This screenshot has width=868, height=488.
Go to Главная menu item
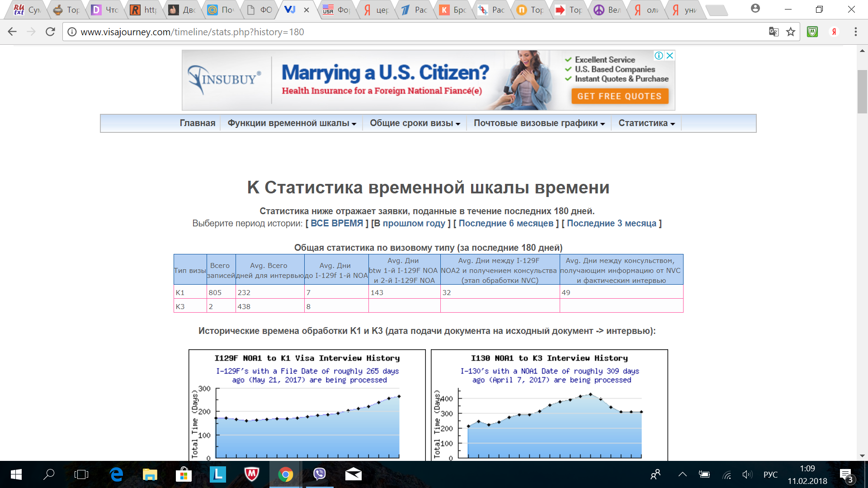[x=198, y=123]
